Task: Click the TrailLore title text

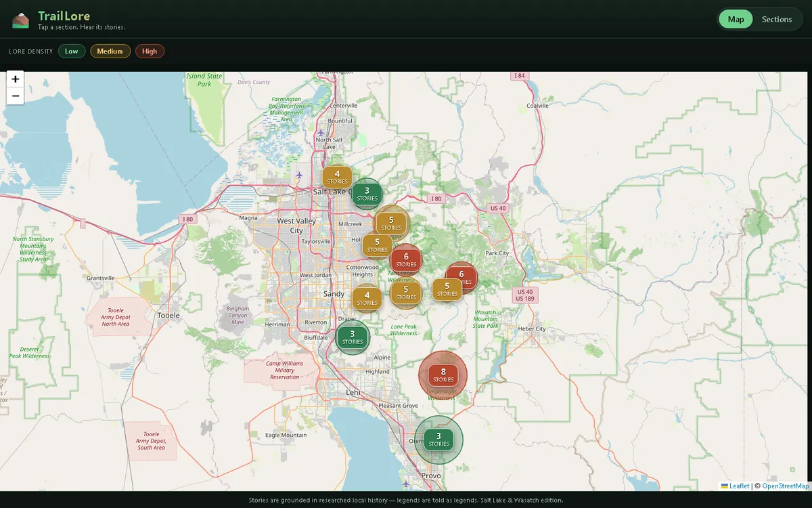Action: [x=64, y=16]
